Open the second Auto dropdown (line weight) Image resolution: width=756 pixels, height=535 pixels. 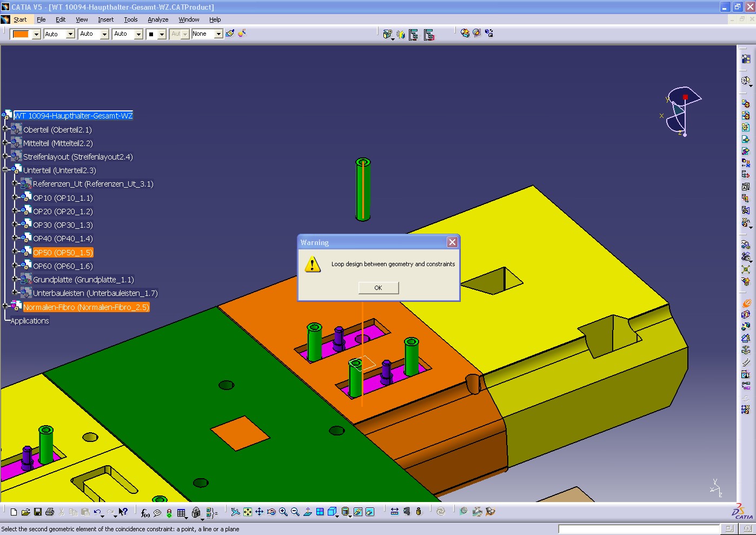tap(105, 34)
